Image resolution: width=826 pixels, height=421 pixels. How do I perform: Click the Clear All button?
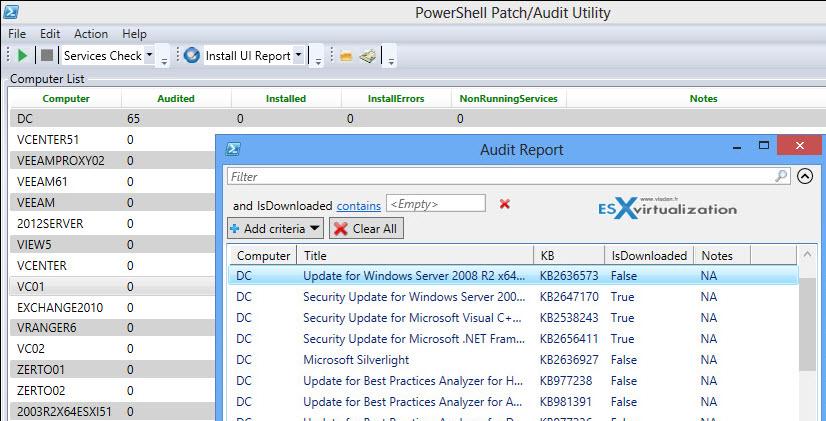tap(367, 229)
